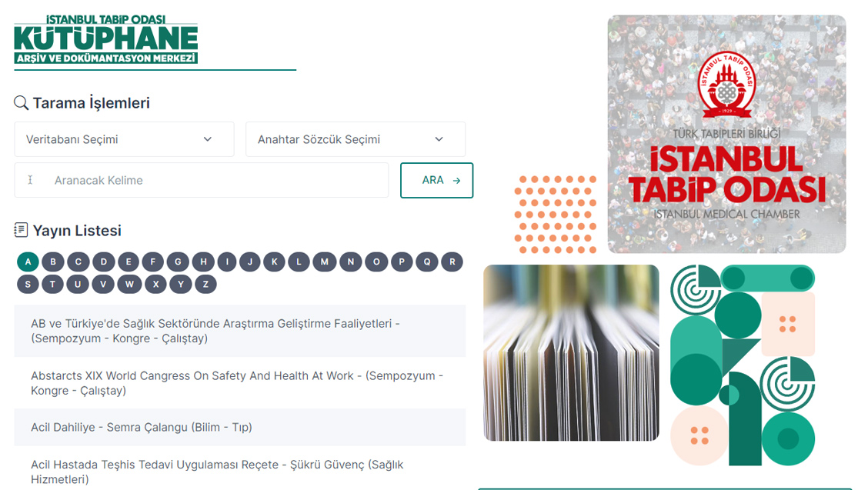Image resolution: width=868 pixels, height=490 pixels.
Task: Click the blurred book pages photo
Action: [571, 352]
